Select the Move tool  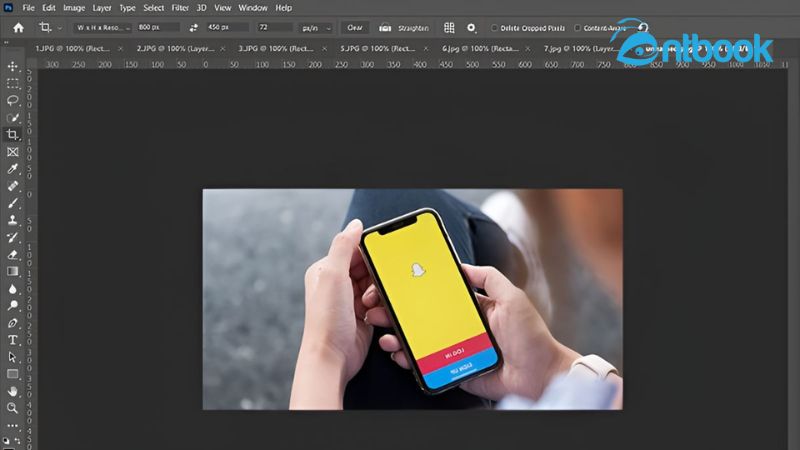(12, 66)
